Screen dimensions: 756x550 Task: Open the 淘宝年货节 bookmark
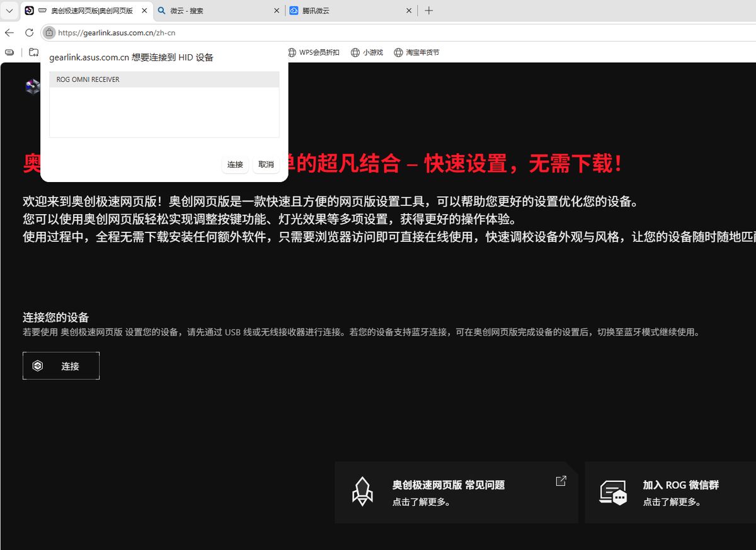pos(416,52)
